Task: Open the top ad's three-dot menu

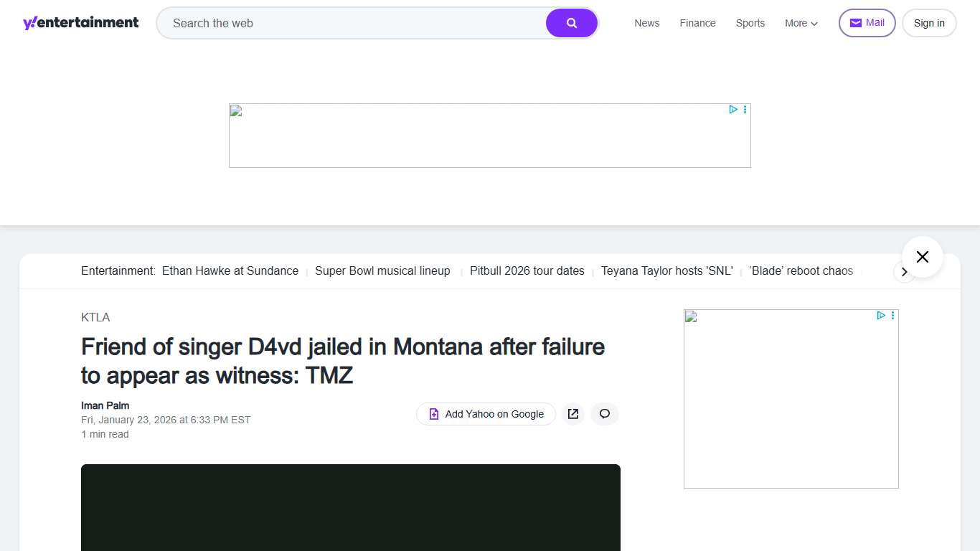Action: [x=745, y=109]
